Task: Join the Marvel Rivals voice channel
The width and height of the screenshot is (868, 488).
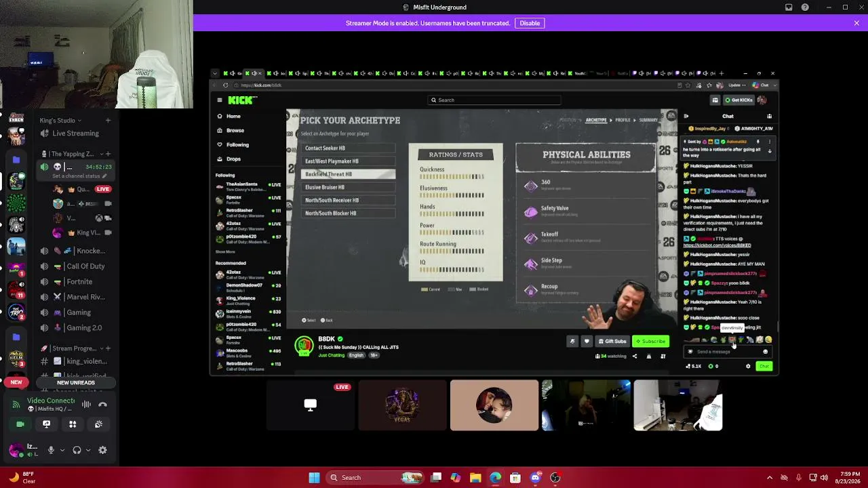Action: (76, 297)
